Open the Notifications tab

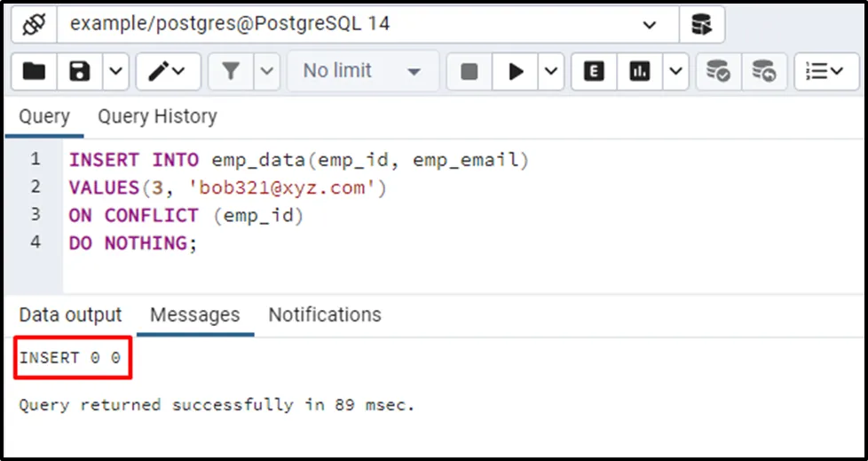point(325,314)
